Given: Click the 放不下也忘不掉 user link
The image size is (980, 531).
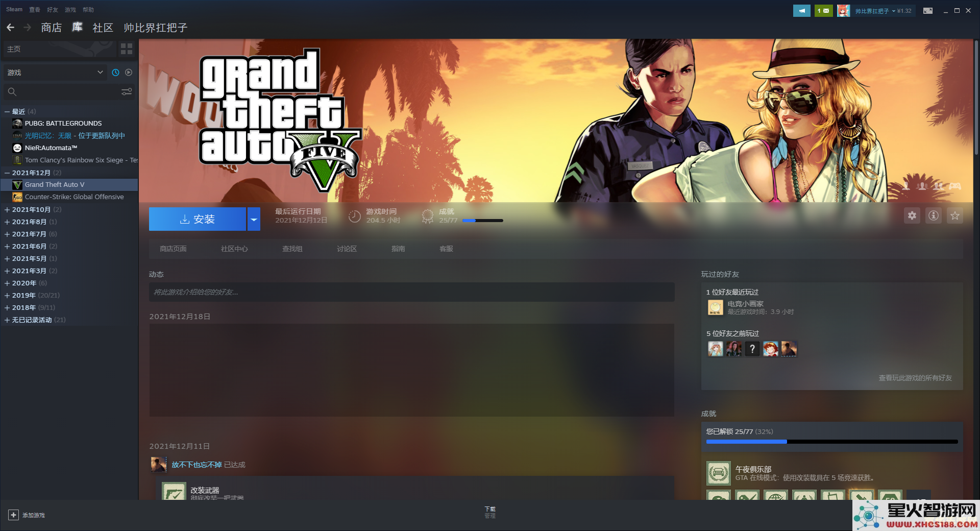Looking at the screenshot, I should (197, 465).
